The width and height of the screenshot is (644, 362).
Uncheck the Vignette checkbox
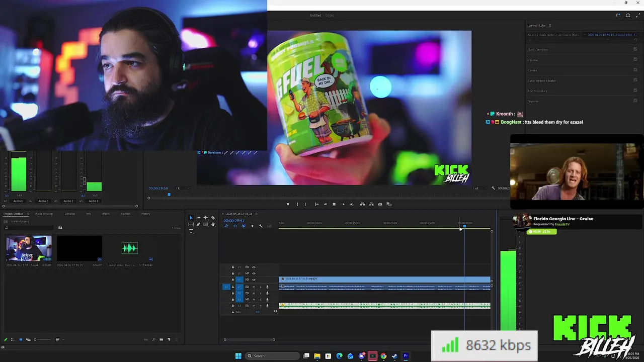tap(635, 101)
